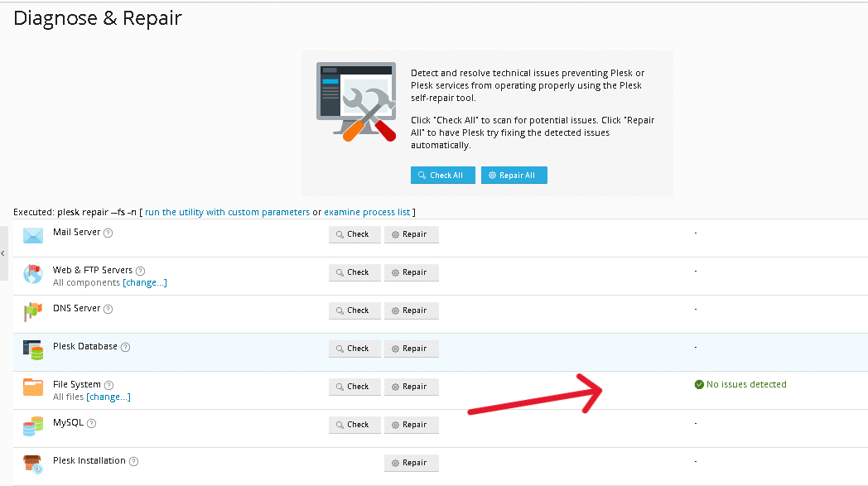Viewport: 868px width, 486px height.
Task: Open help tooltip next to Mail Server
Action: coord(108,233)
